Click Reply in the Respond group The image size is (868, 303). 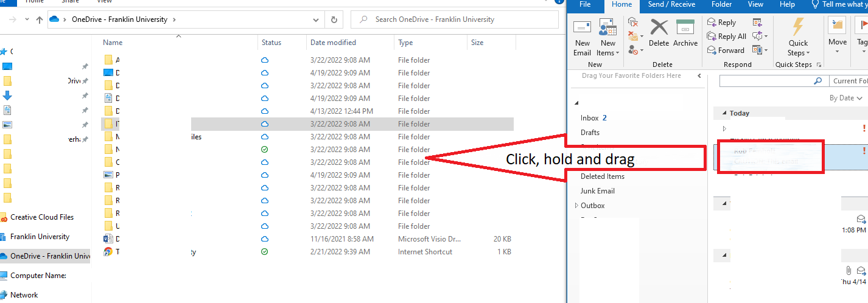722,23
